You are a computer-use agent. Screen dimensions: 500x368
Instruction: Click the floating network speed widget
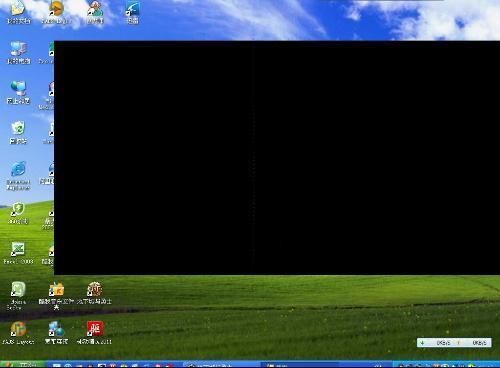pos(454,343)
